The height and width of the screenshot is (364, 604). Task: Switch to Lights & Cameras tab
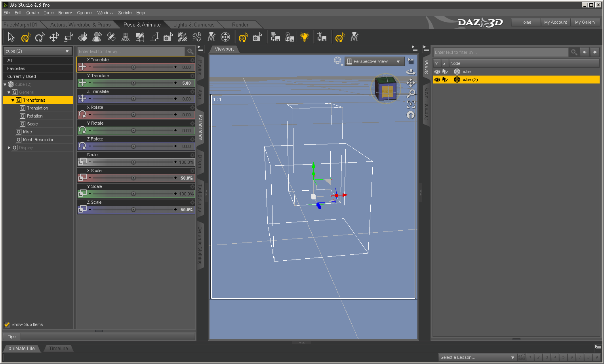click(194, 25)
